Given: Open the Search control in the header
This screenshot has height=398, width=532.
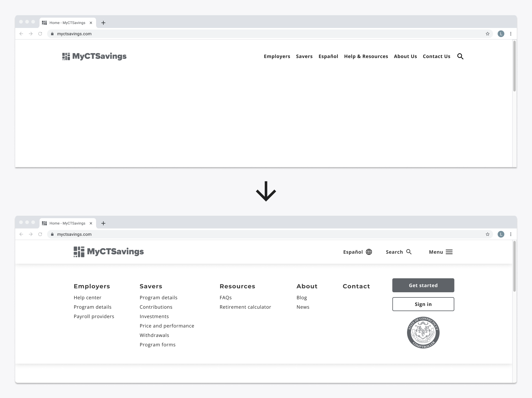Looking at the screenshot, I should tap(399, 252).
